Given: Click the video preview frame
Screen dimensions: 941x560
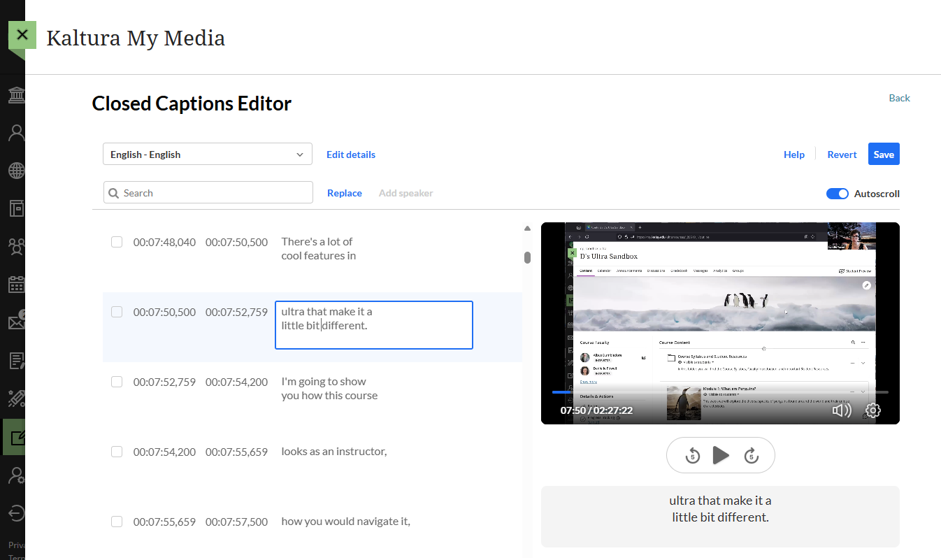Looking at the screenshot, I should (720, 323).
